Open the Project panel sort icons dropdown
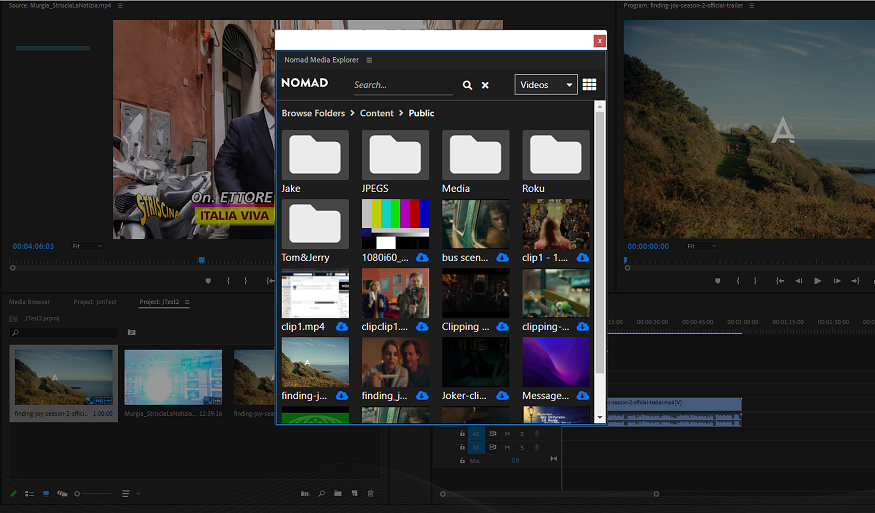The height and width of the screenshot is (513, 875). (131, 493)
